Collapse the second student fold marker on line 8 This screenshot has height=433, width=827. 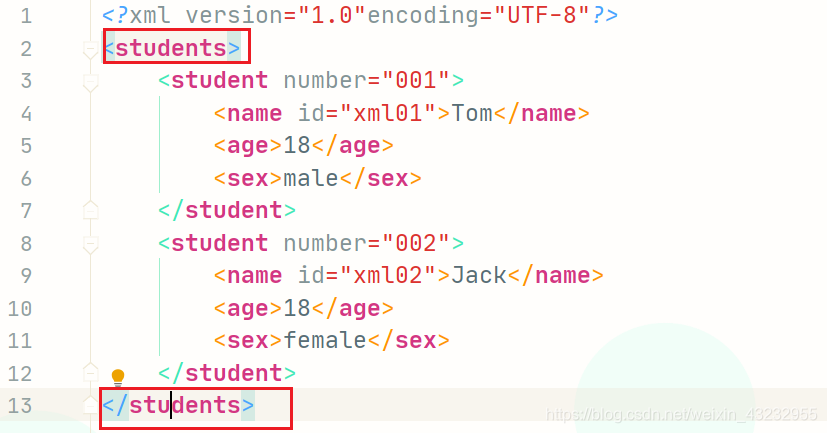tap(90, 245)
